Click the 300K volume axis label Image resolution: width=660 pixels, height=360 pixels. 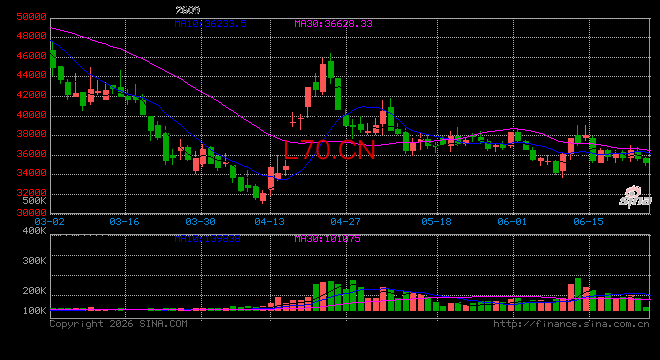click(35, 261)
